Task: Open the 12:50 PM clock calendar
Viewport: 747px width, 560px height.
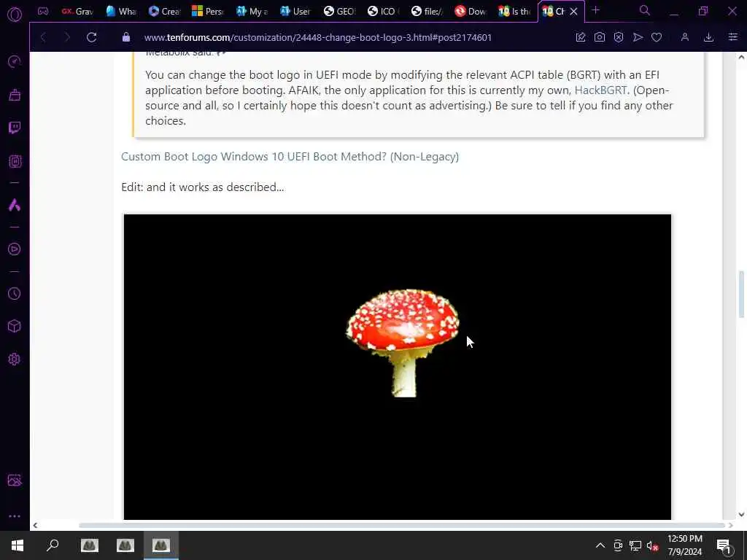Action: (684, 545)
